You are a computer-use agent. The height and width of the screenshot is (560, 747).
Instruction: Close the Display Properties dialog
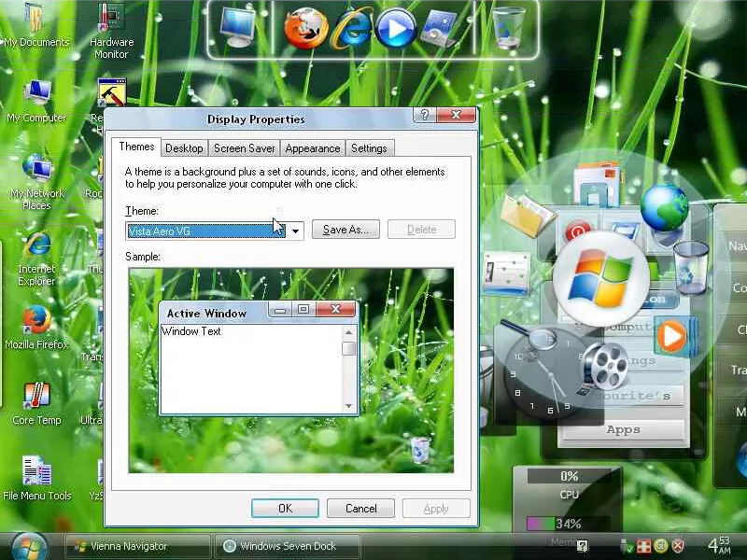tap(456, 115)
